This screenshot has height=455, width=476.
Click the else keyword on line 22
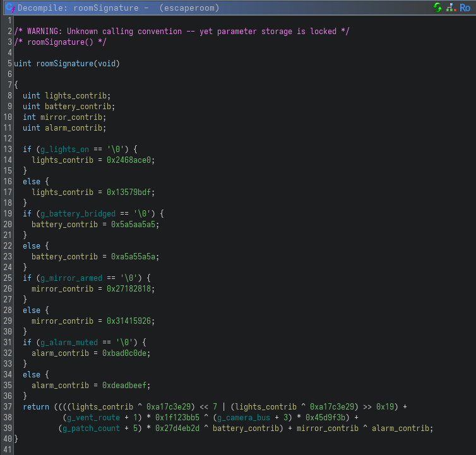[x=32, y=246]
